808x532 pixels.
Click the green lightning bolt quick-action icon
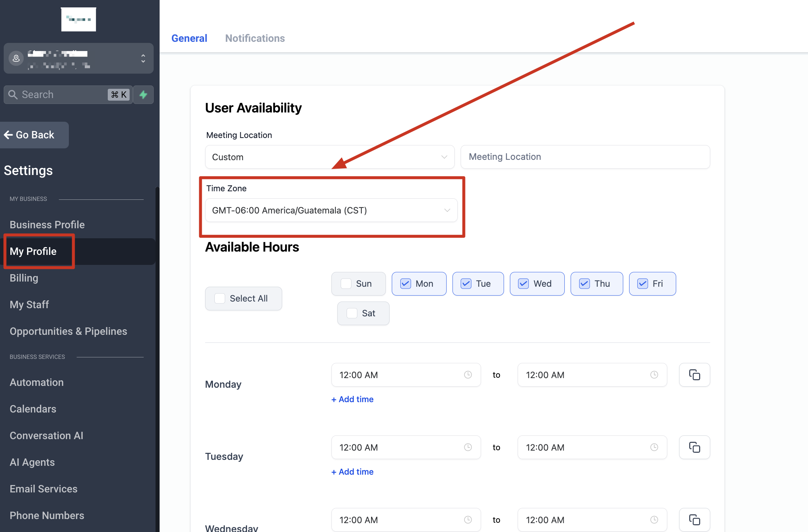point(143,95)
